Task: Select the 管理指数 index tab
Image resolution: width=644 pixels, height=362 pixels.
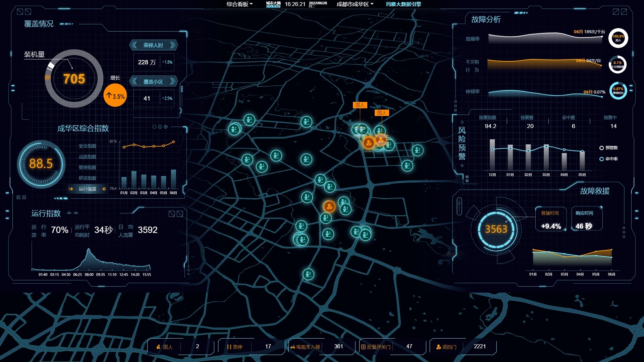Action: 88,168
